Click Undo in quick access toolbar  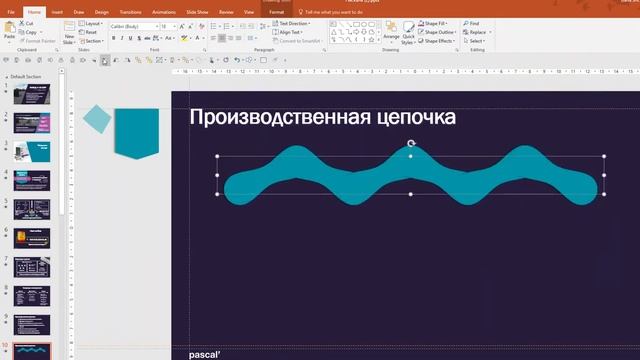tap(237, 60)
